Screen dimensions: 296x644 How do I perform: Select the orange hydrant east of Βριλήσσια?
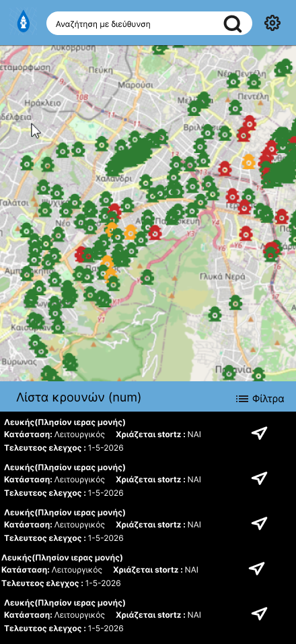248,162
